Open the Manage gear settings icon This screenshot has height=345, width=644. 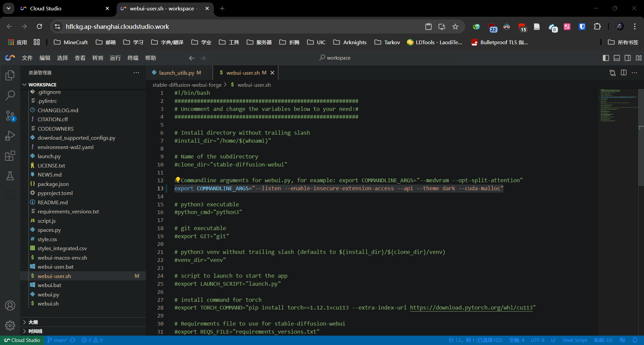10,325
